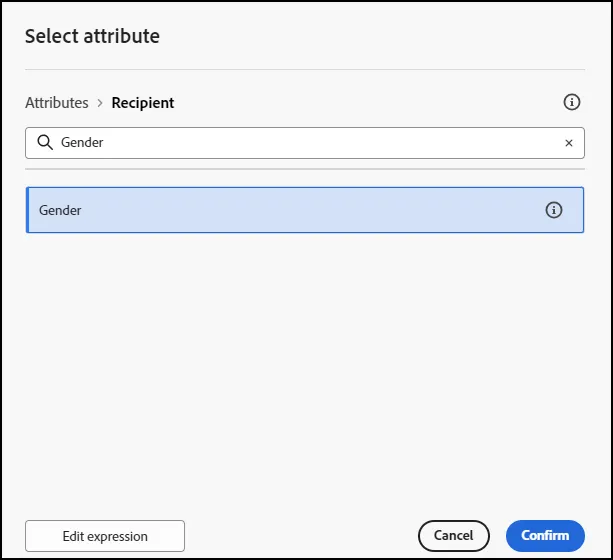Screen dimensions: 613x560
Task: Select the Recipient breadcrumb
Action: pyautogui.click(x=143, y=103)
